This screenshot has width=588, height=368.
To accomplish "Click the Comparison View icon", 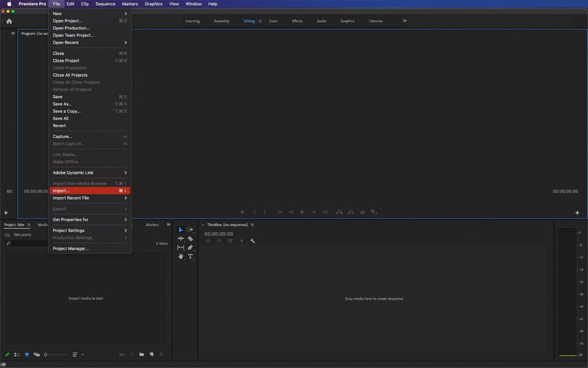I will [374, 212].
